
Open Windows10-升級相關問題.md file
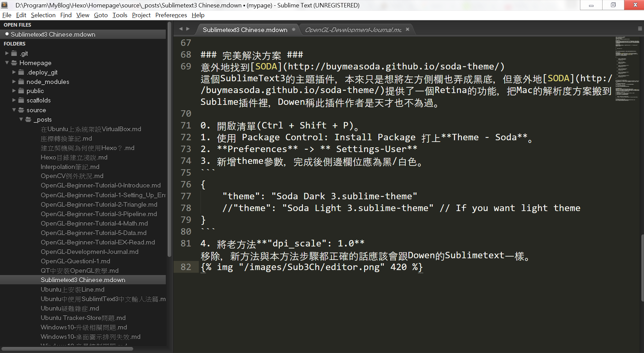[84, 327]
